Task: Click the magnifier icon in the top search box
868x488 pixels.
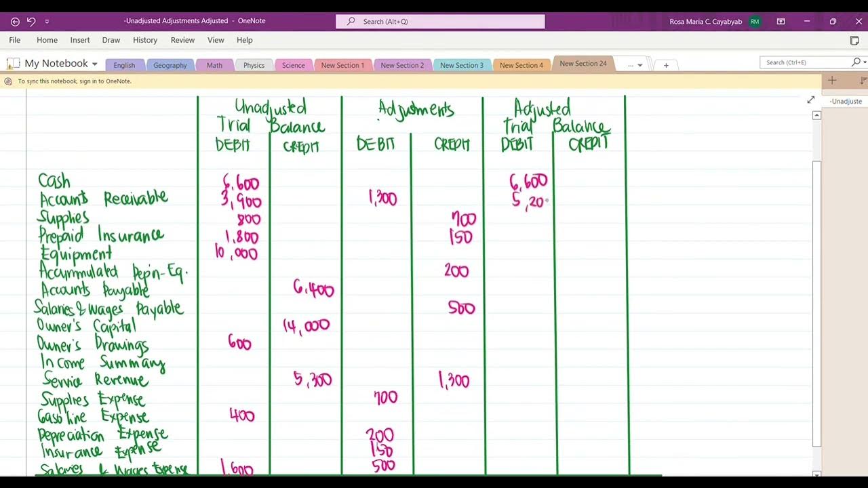Action: coord(351,22)
